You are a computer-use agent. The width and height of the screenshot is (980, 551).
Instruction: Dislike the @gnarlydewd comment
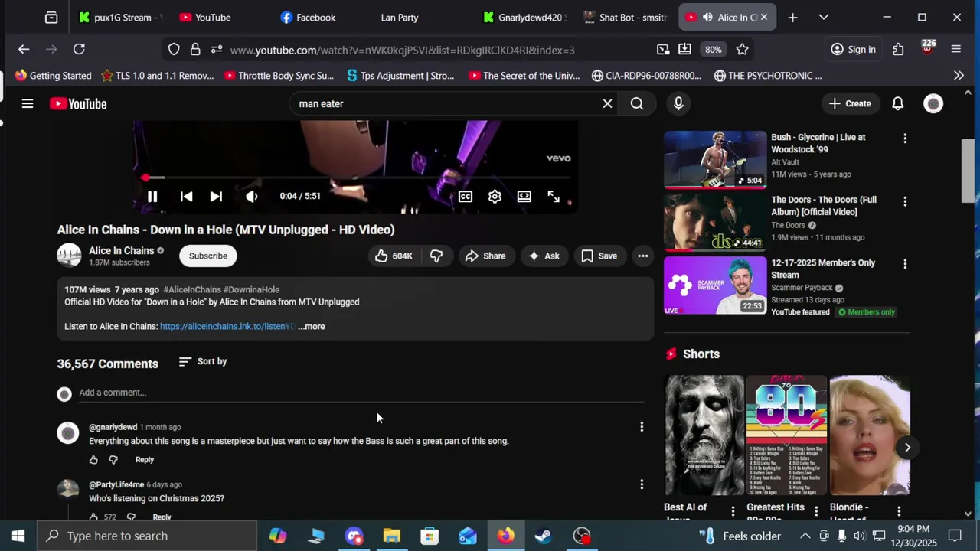113,460
